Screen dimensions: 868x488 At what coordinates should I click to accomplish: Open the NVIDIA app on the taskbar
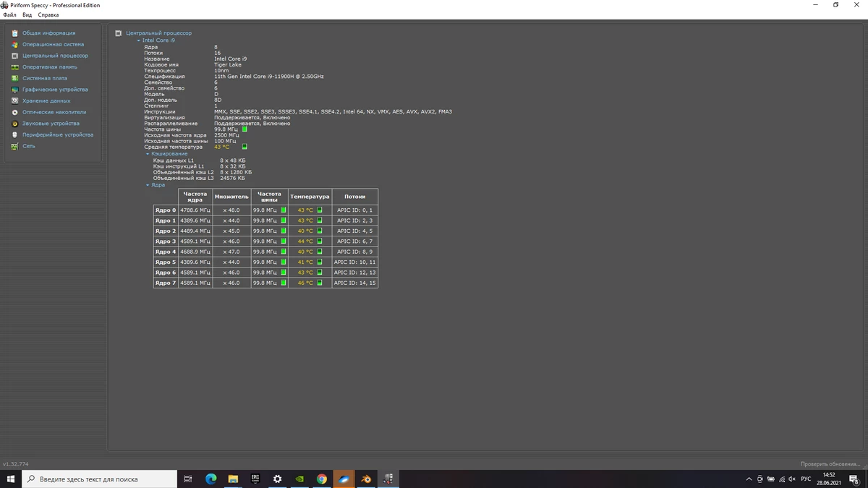coord(299,479)
